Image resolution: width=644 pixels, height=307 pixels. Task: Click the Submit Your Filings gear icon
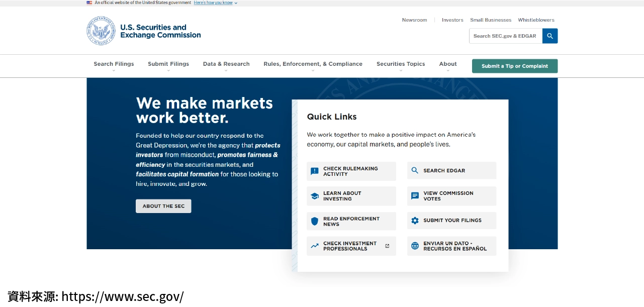point(415,221)
